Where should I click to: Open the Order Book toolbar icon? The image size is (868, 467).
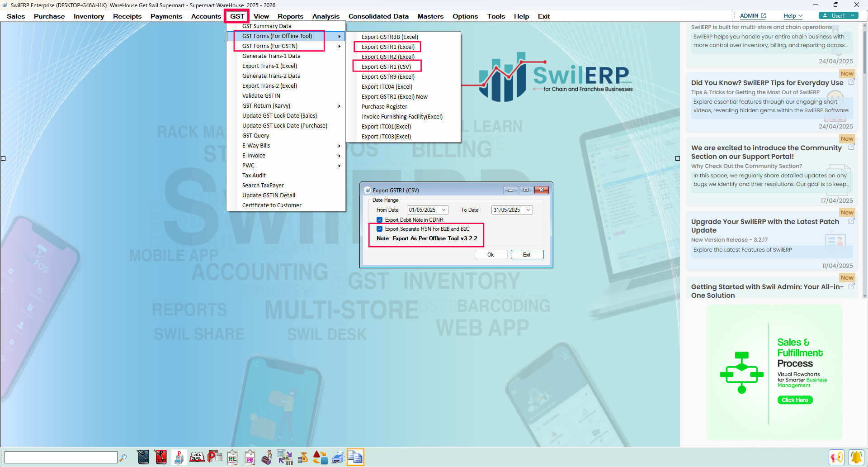pyautogui.click(x=197, y=457)
